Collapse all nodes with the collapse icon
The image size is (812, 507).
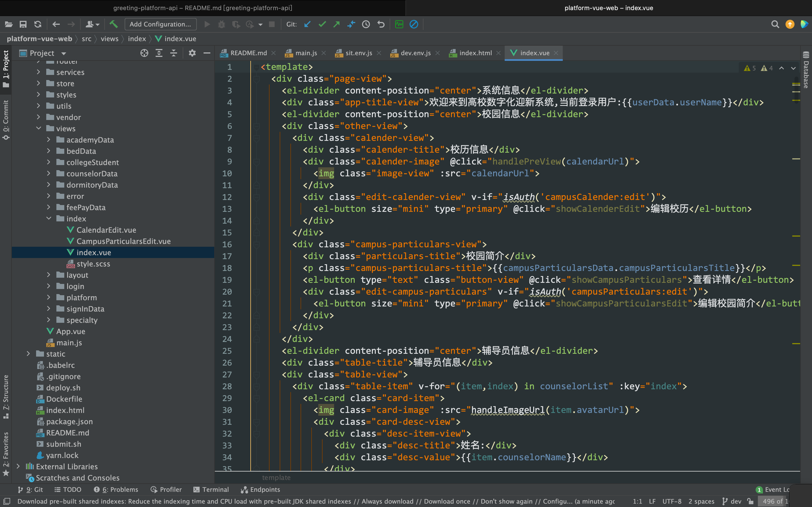[173, 53]
